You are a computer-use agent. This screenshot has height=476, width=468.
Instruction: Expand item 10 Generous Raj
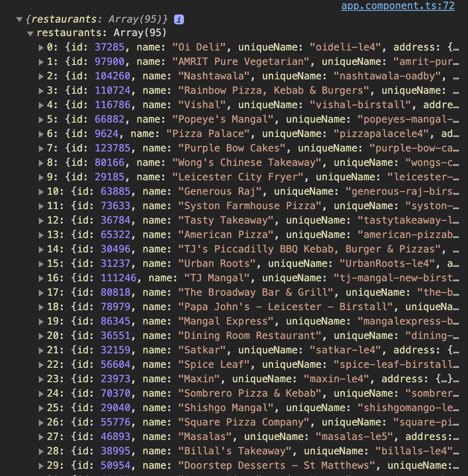tap(41, 192)
